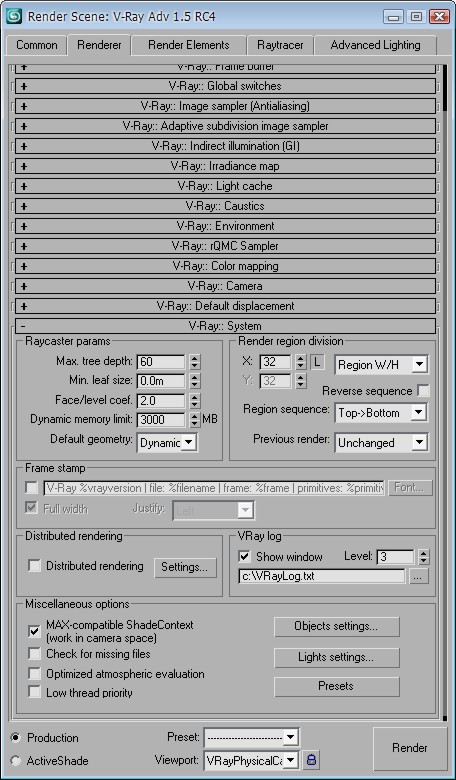Open Previous render Unchanged dropdown

(381, 442)
